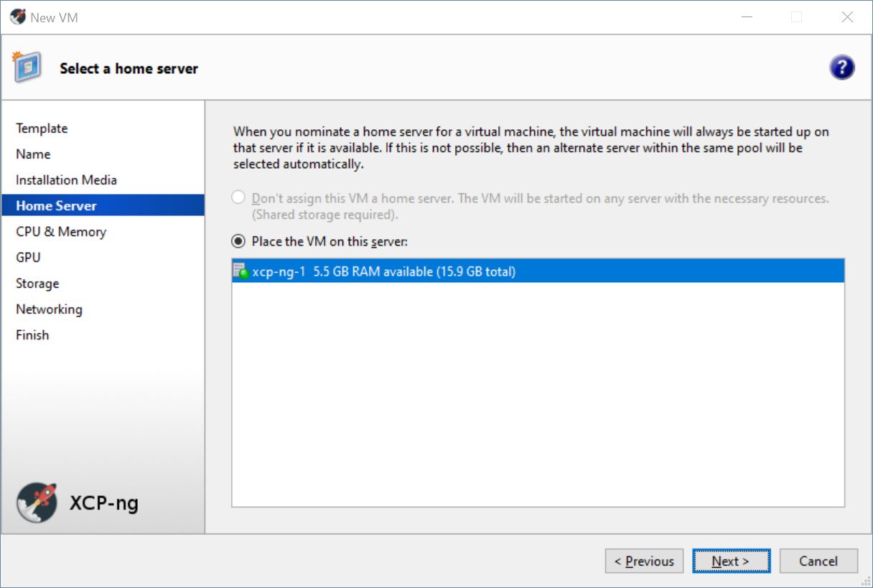Click the wizard header server icon
Image resolution: width=873 pixels, height=588 pixels.
coord(27,67)
